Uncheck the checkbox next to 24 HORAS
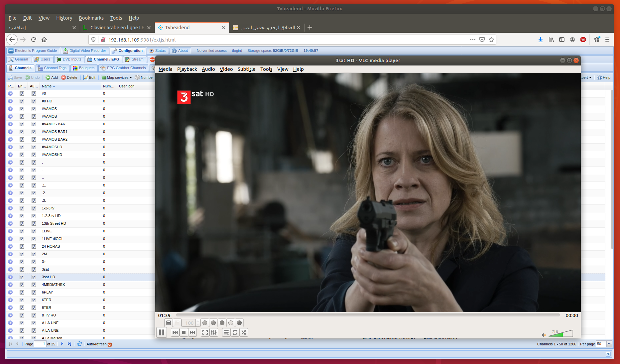Viewport: 620px width, 364px height. [22, 246]
